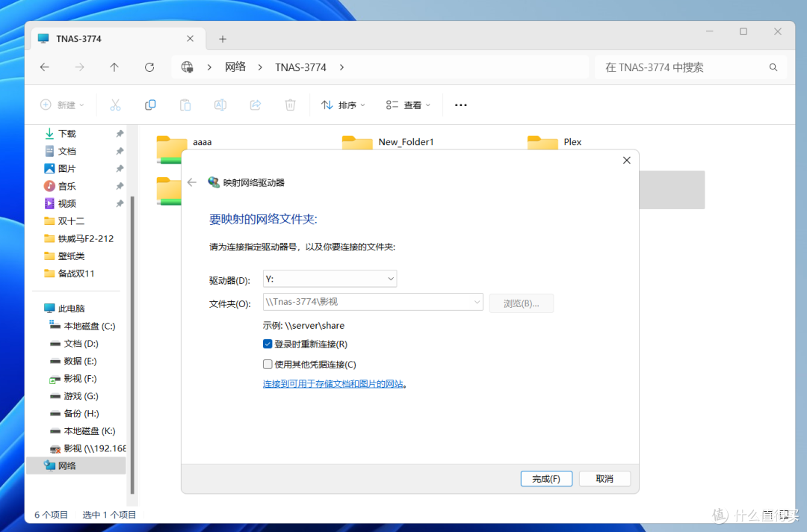Unpin 下载 using its pin icon
The image size is (807, 532).
click(120, 134)
